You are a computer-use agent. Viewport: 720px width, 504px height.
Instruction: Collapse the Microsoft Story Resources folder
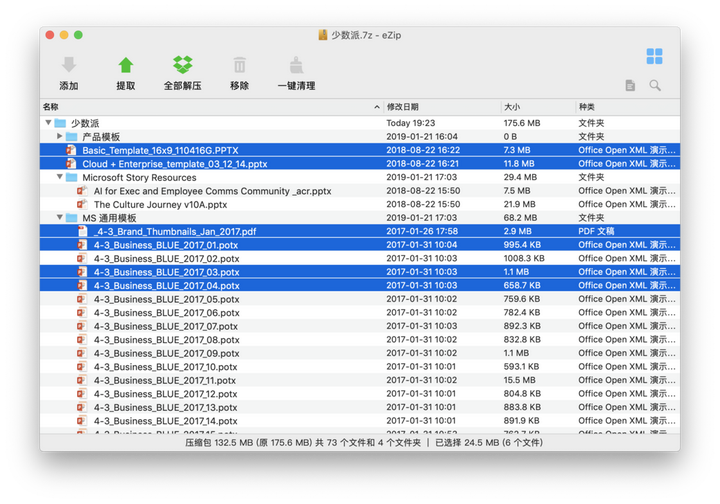click(x=60, y=177)
